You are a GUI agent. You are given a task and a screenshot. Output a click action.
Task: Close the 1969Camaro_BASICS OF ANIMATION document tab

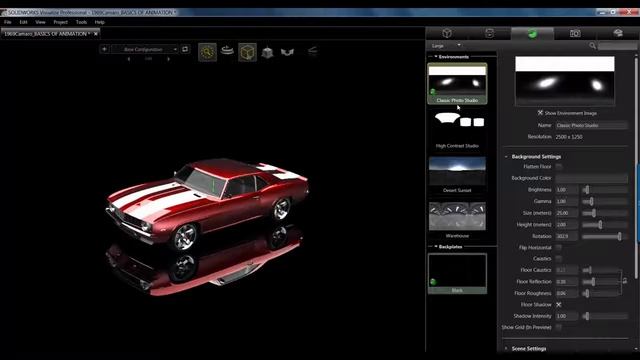[96, 34]
